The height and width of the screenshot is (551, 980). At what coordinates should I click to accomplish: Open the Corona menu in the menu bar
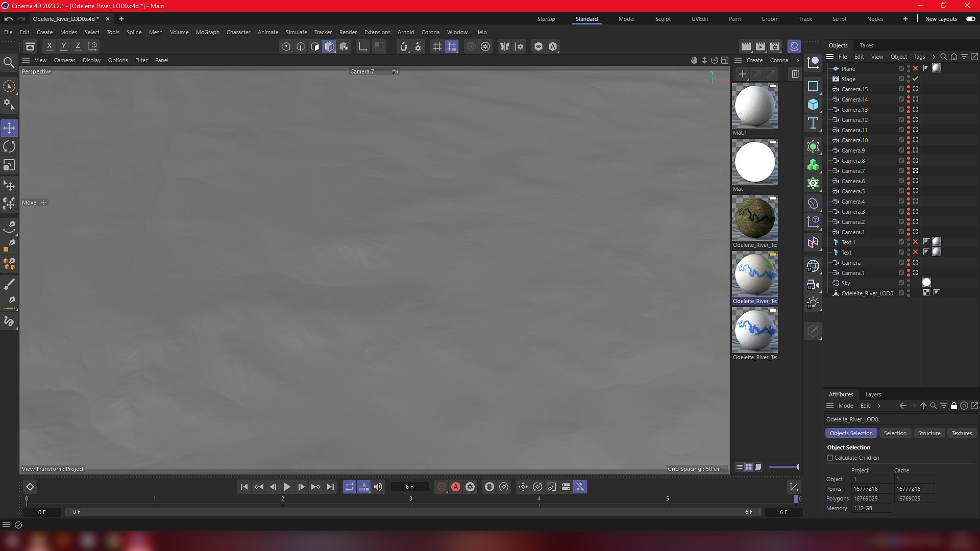click(430, 32)
